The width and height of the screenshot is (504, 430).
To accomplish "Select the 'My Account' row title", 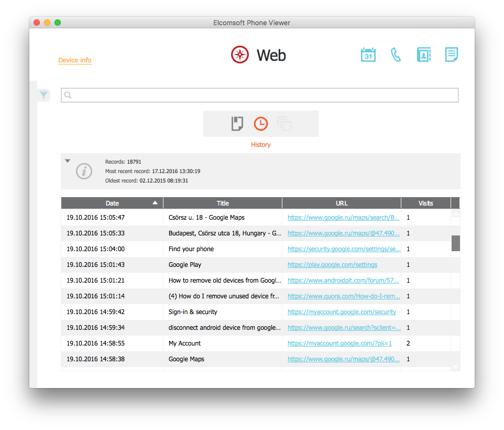I will click(184, 343).
